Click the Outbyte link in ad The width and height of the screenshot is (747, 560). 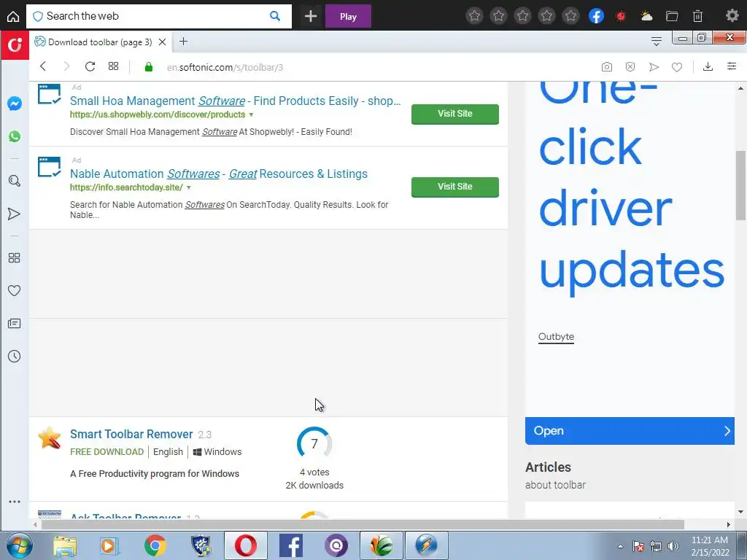tap(556, 337)
